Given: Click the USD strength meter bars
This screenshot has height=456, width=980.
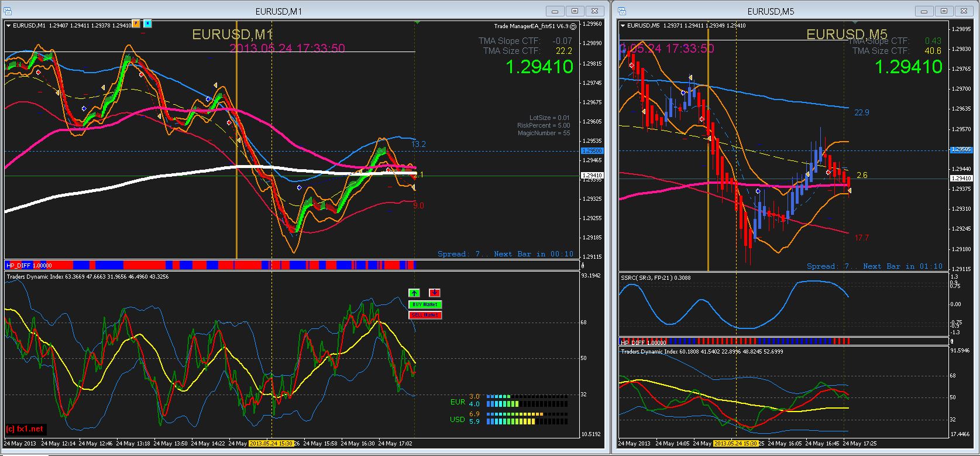Looking at the screenshot, I should coord(527,417).
